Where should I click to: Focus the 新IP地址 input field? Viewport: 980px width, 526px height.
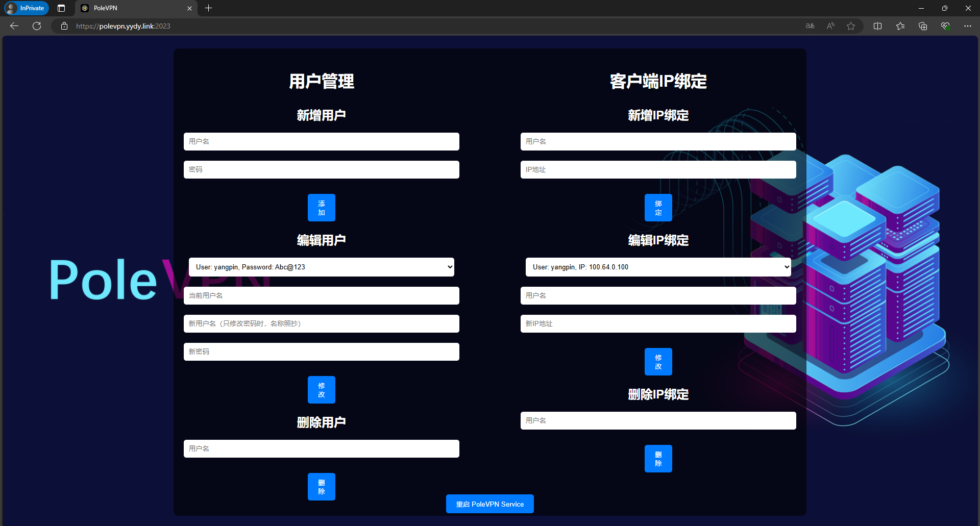[x=658, y=323]
